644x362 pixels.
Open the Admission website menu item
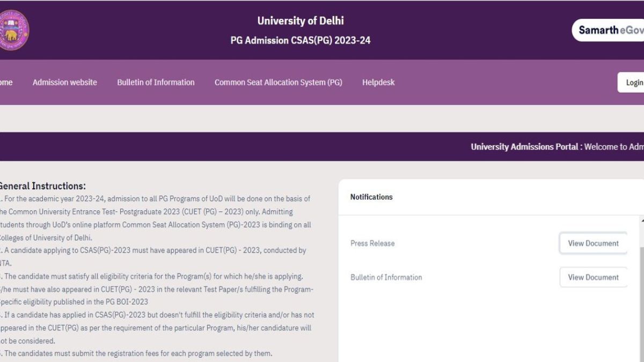click(64, 82)
